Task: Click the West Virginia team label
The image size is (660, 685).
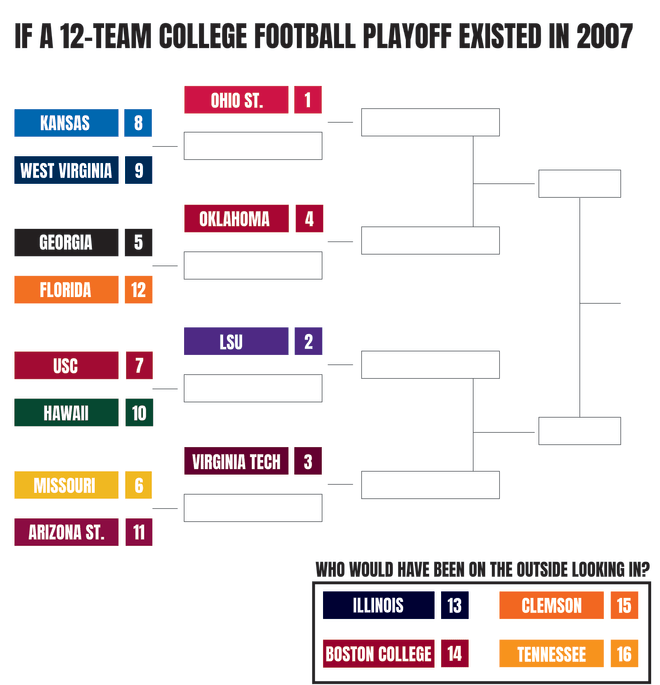Action: (x=66, y=170)
